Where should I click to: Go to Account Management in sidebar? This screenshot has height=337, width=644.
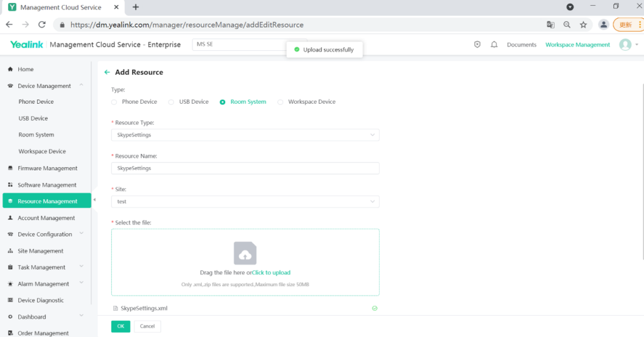coord(46,218)
